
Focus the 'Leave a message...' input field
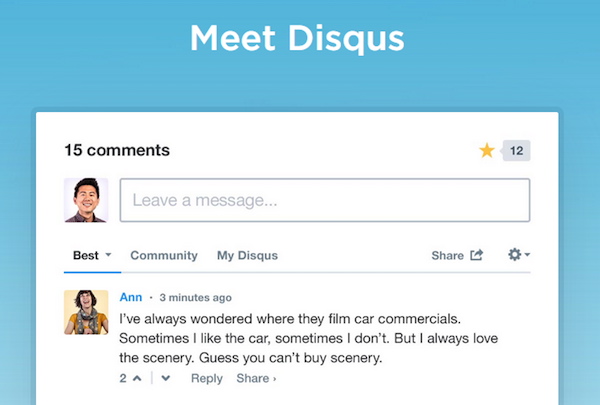tap(325, 200)
